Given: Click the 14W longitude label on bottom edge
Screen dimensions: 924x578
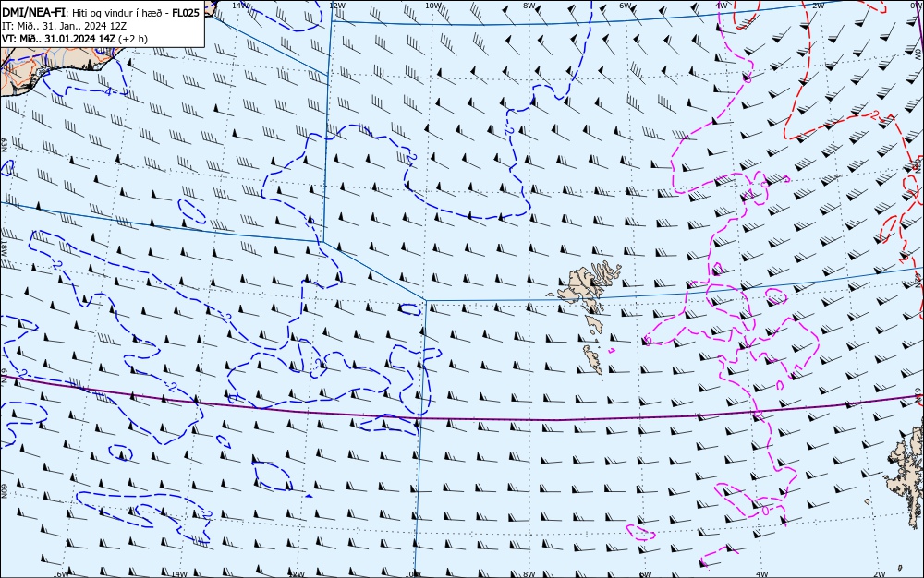Looking at the screenshot, I should click(178, 574).
